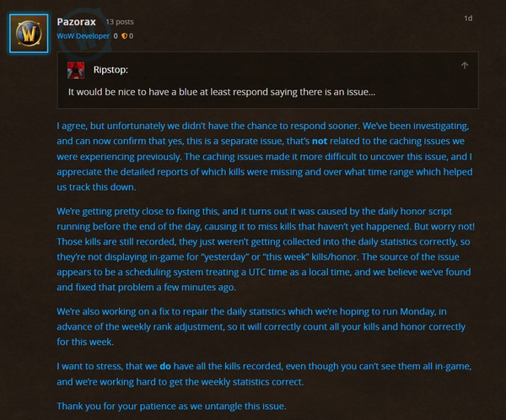This screenshot has width=506, height=420.
Task: Jump to quoted post with up arrow
Action: point(464,65)
